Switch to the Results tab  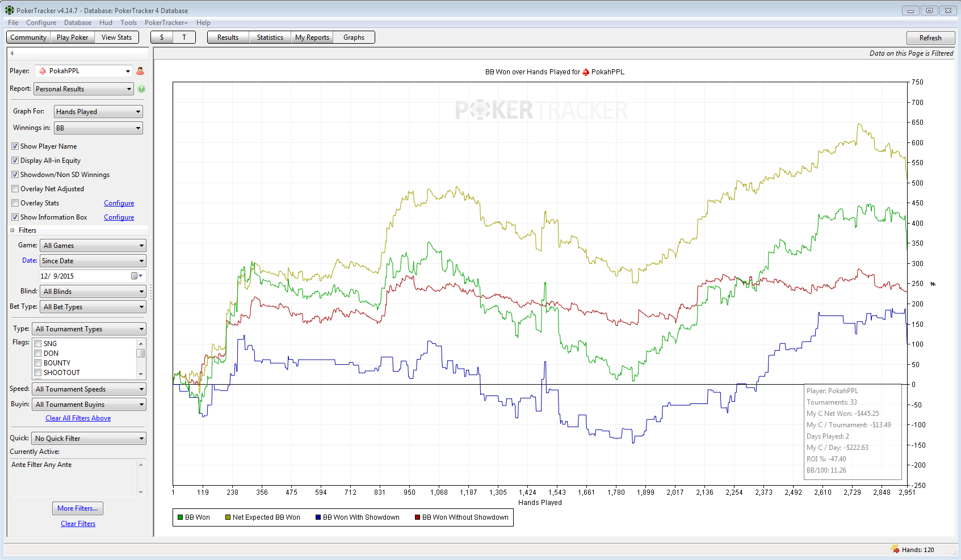point(228,37)
